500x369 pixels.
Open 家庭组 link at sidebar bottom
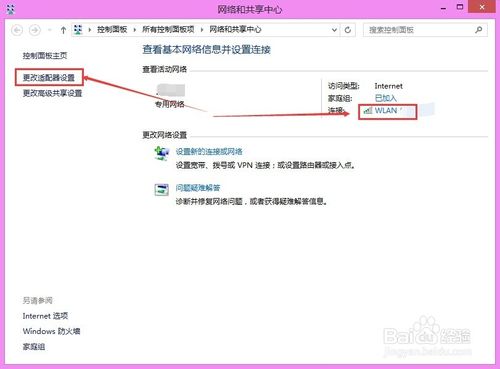click(34, 347)
